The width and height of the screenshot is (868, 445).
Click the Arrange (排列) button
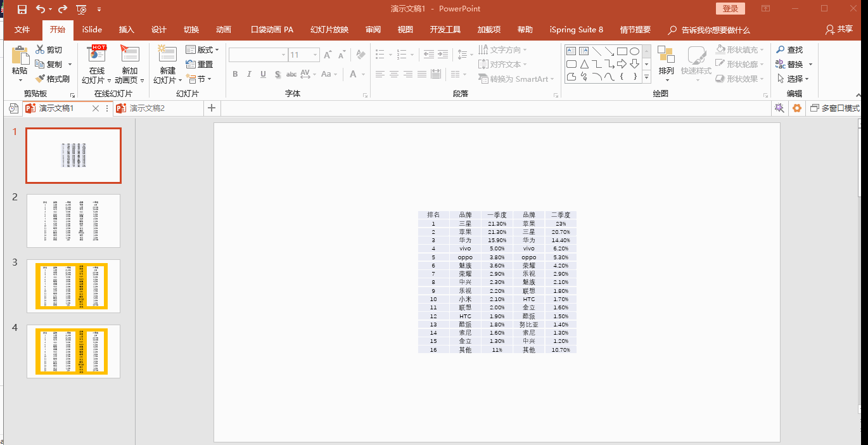666,63
